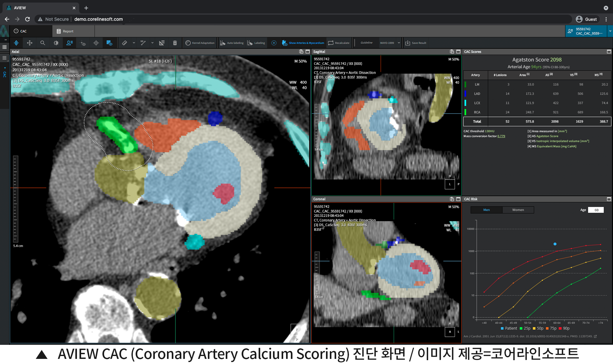
Task: Select the ruler measurement tool
Action: (x=125, y=43)
